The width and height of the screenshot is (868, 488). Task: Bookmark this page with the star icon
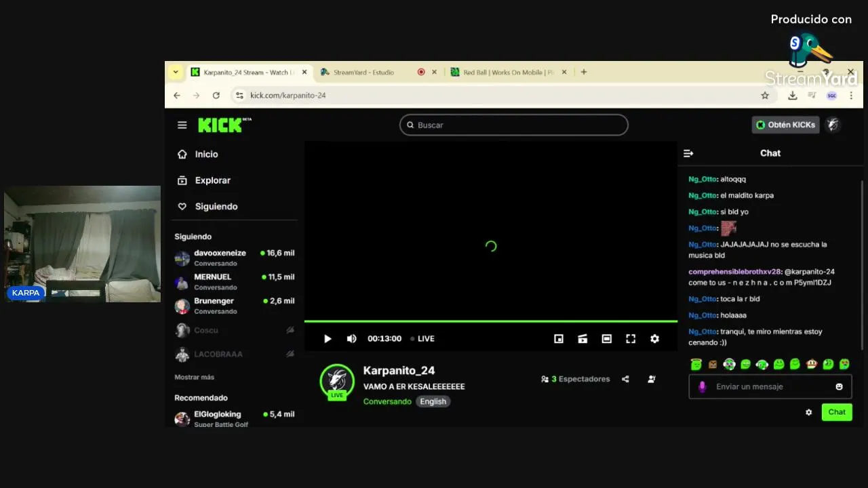(765, 96)
